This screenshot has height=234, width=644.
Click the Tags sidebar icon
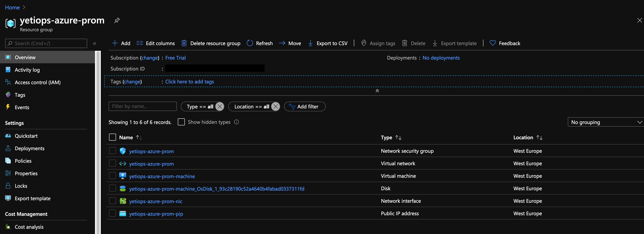[8, 95]
